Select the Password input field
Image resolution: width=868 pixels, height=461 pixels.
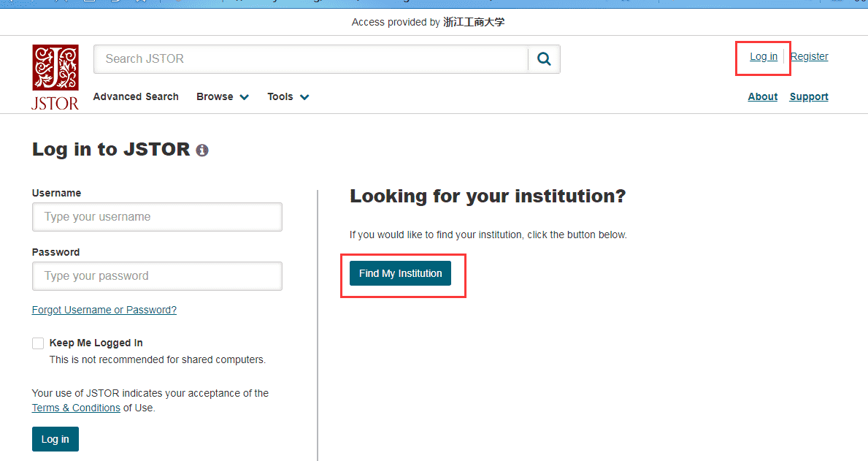tap(157, 276)
